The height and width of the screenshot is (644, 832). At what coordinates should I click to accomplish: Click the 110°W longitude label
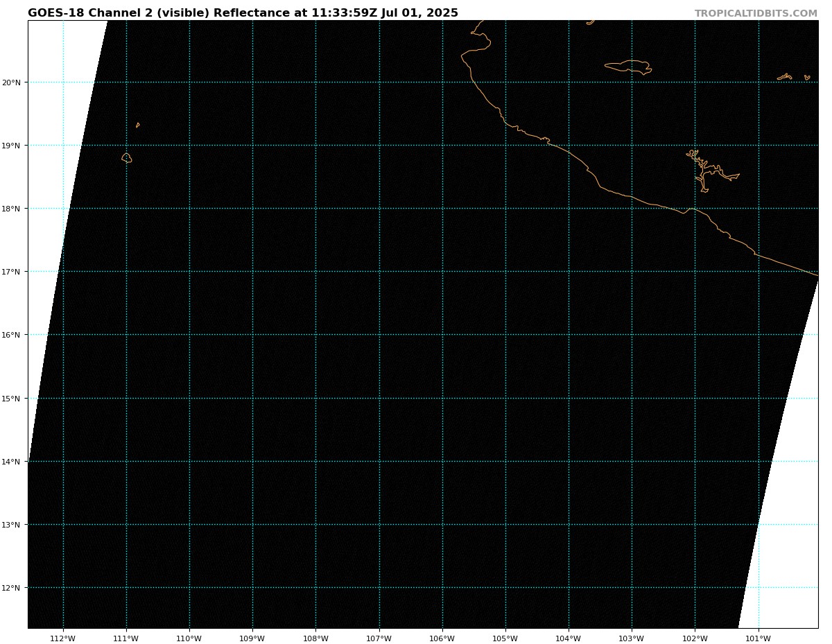[189, 638]
